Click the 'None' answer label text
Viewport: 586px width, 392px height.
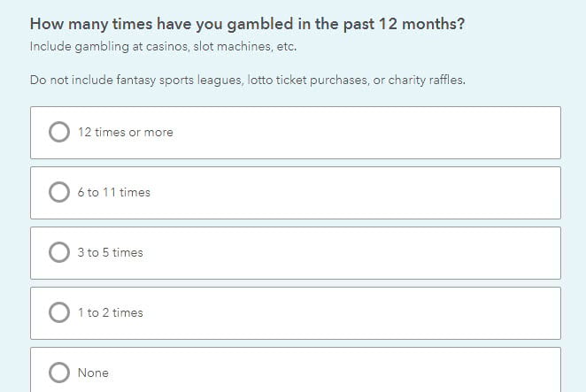pos(93,373)
